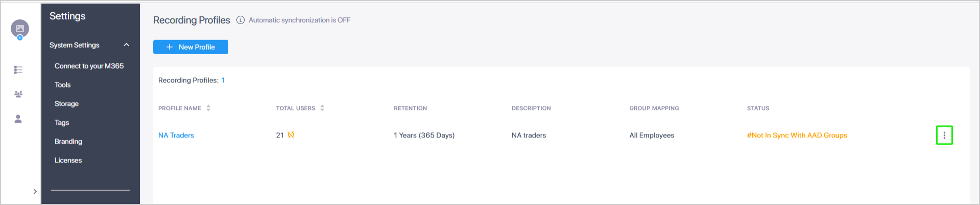Click the info icon beside Recording Profiles
Viewport: 980px width, 205px height.
241,20
